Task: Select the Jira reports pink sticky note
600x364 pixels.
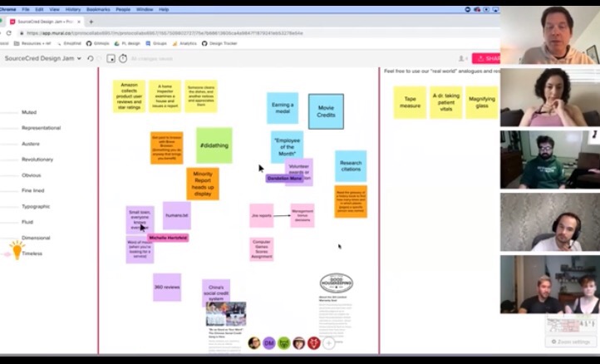Action: pyautogui.click(x=261, y=215)
